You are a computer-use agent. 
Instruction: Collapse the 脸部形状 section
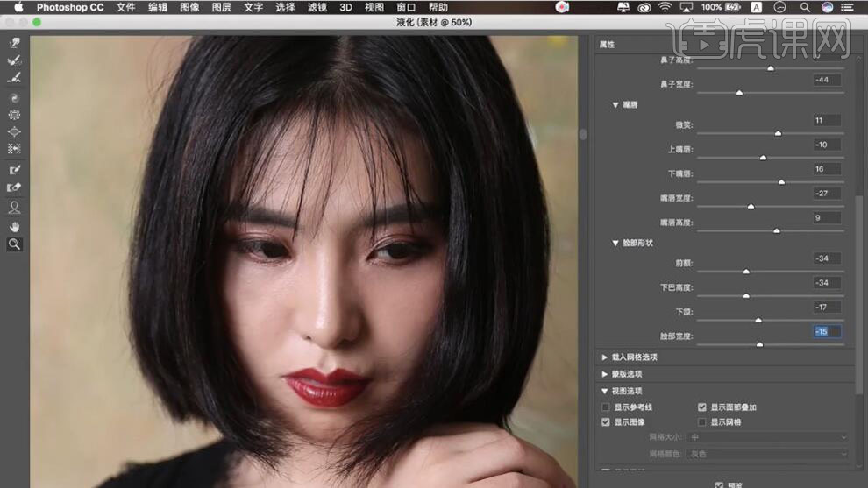coord(615,243)
